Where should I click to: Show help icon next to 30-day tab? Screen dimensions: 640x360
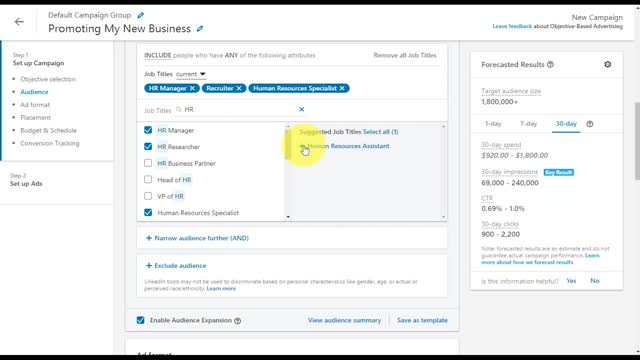pos(590,124)
